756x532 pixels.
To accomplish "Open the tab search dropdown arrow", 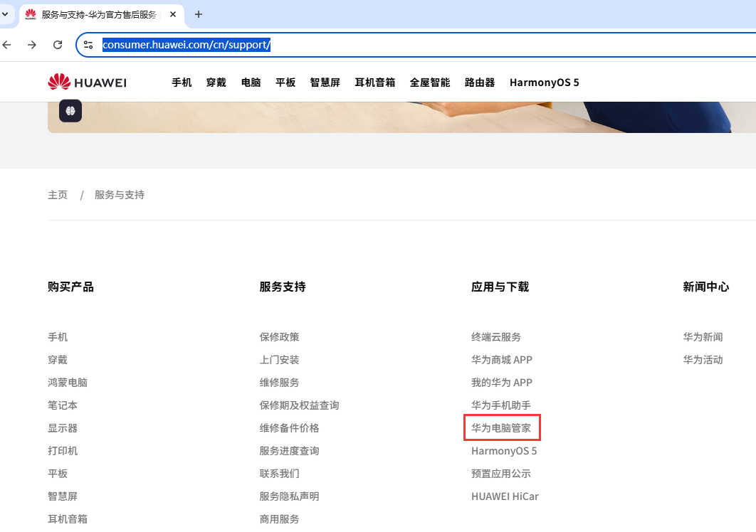I will [x=5, y=14].
